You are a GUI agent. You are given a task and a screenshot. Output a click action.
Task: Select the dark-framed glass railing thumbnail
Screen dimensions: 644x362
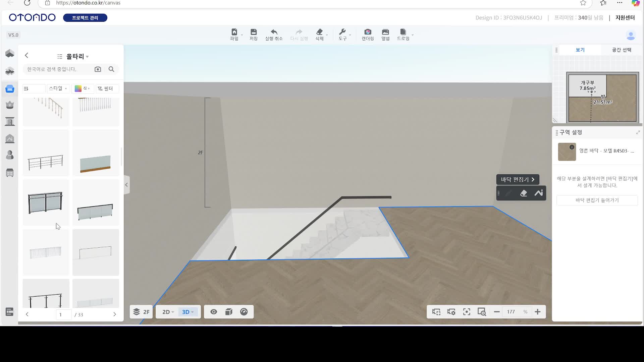(x=46, y=203)
